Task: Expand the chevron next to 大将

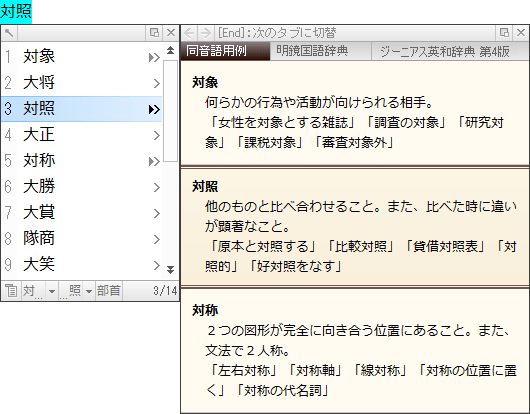Action: (x=156, y=83)
